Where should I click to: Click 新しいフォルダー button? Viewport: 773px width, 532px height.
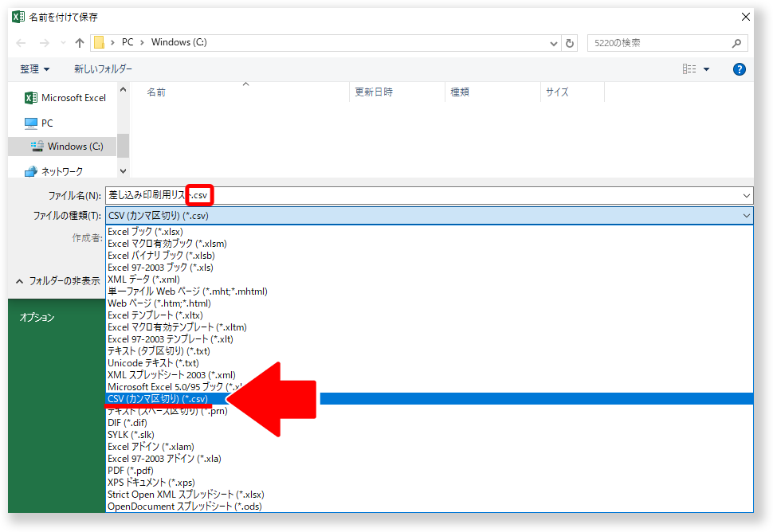click(x=103, y=69)
